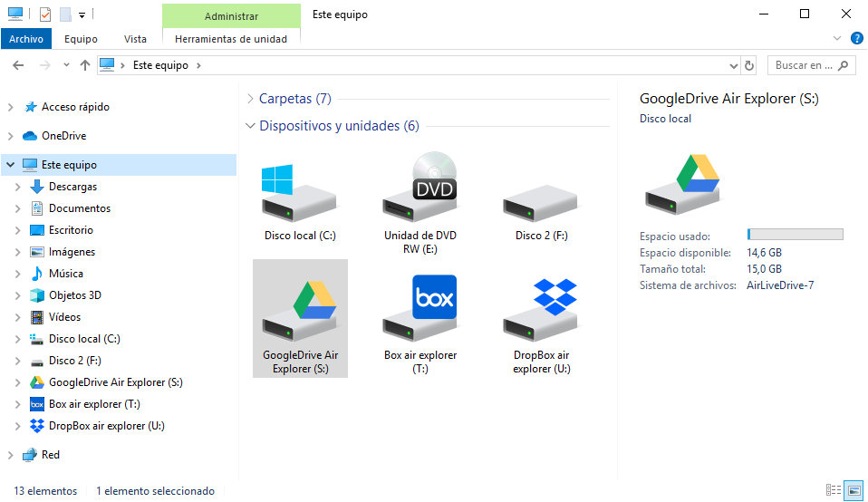This screenshot has width=868, height=502.
Task: Click the Imágenes picture icon
Action: tap(37, 252)
